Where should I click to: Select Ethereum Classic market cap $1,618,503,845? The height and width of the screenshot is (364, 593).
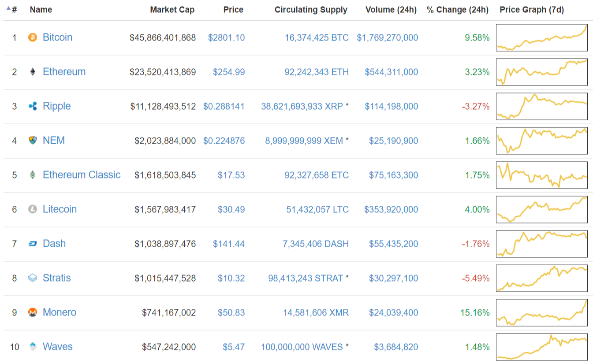point(165,175)
